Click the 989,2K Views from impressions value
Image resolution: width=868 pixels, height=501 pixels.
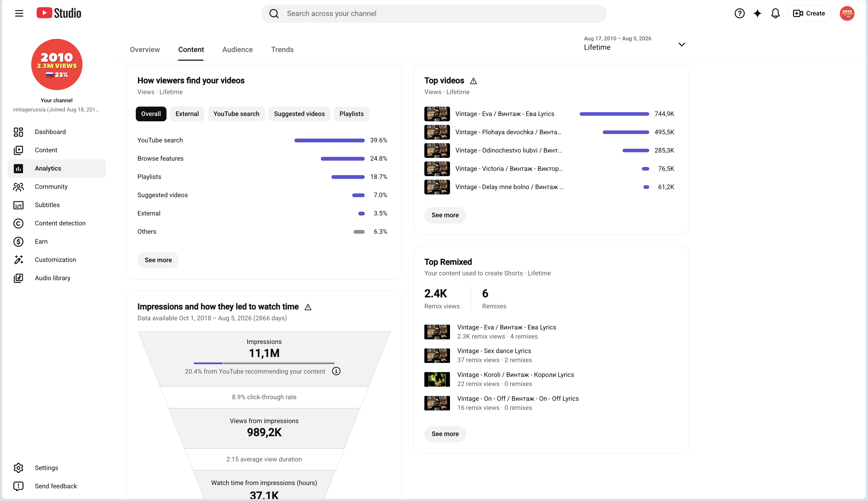[264, 432]
